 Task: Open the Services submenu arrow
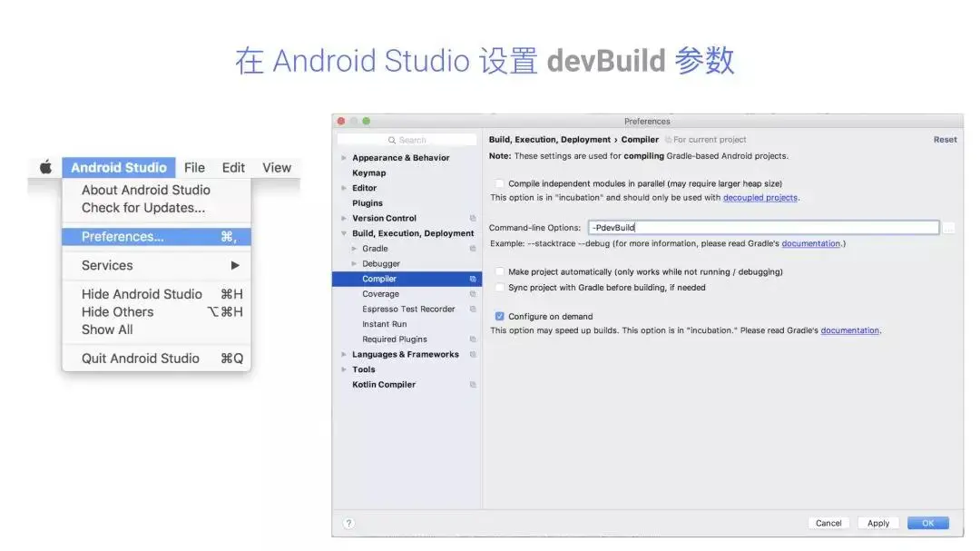[x=235, y=265]
